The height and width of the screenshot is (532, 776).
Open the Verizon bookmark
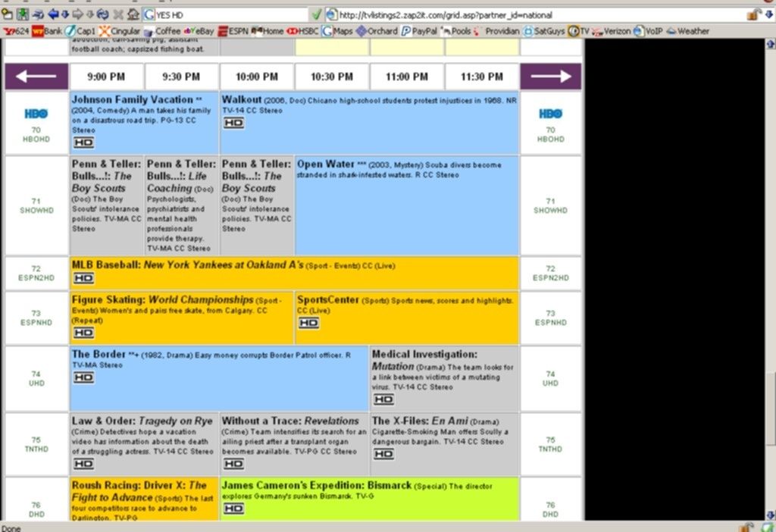(612, 31)
